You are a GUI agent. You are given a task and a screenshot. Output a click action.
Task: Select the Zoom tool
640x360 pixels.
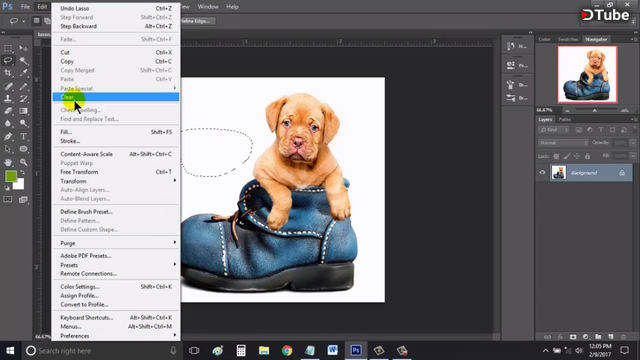(x=24, y=162)
